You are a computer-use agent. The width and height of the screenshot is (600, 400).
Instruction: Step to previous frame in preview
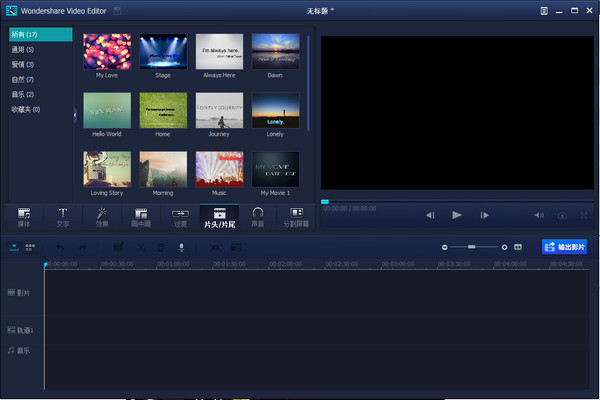[430, 215]
